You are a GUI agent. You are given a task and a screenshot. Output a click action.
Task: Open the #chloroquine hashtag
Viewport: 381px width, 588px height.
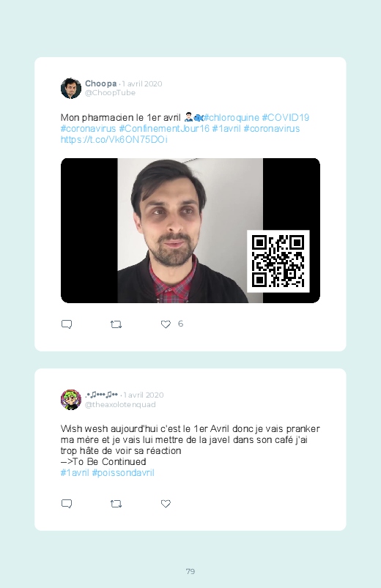[x=232, y=117]
